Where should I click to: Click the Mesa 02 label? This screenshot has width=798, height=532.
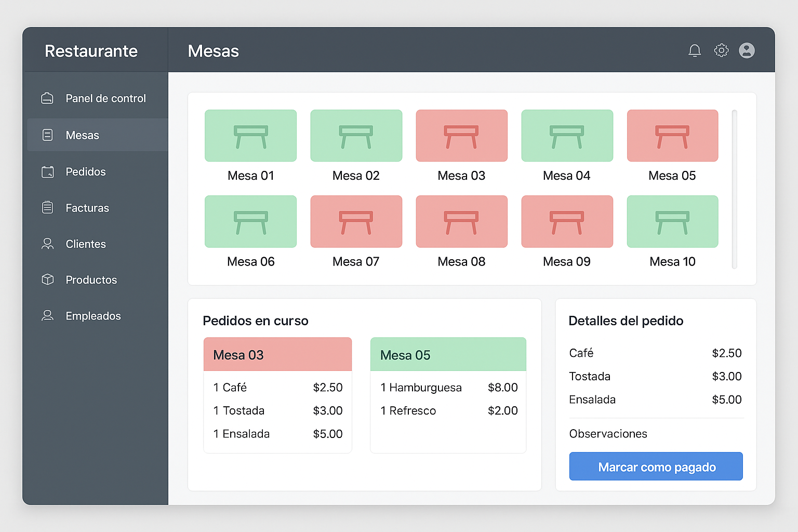(x=356, y=176)
